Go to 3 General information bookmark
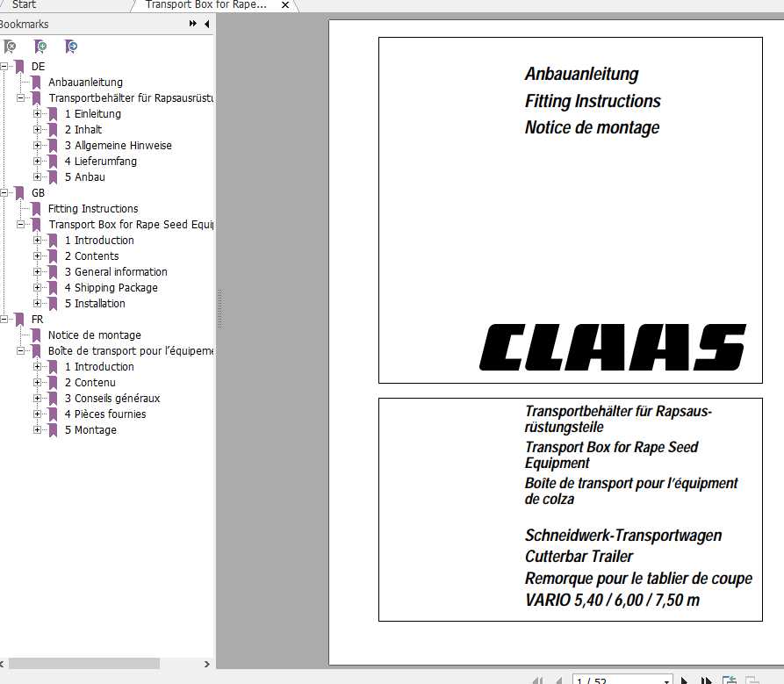This screenshot has height=684, width=784. 116,271
